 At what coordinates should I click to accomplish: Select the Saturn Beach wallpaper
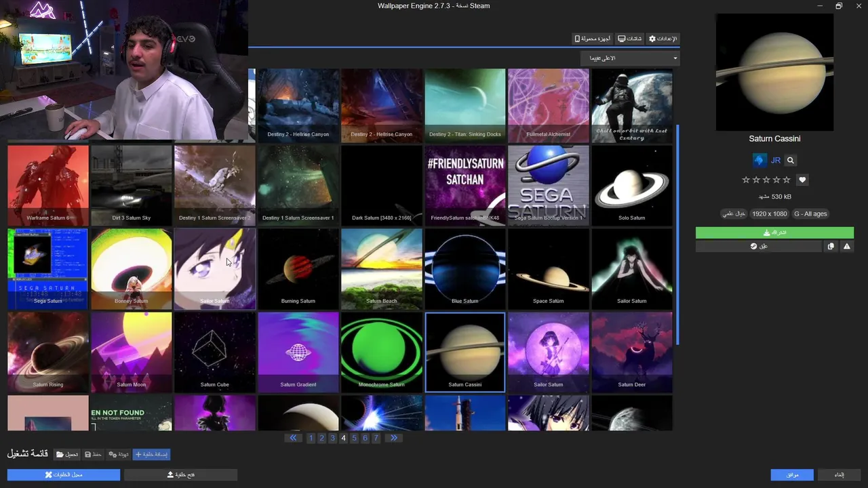(381, 268)
